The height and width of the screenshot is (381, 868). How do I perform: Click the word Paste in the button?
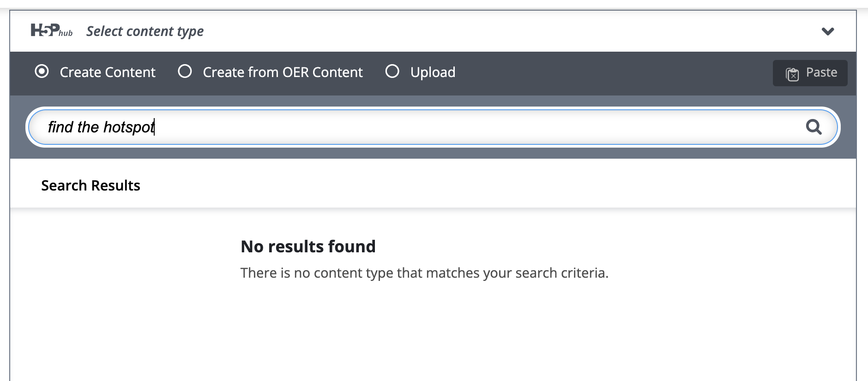(821, 72)
